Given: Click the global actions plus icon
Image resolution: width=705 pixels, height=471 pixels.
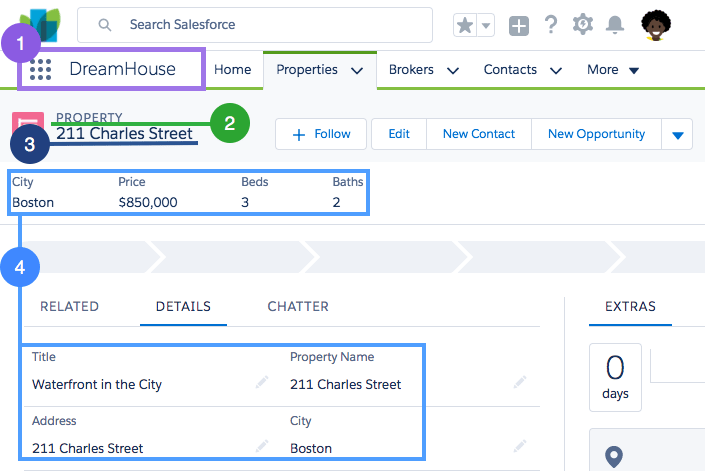Looking at the screenshot, I should click(518, 26).
